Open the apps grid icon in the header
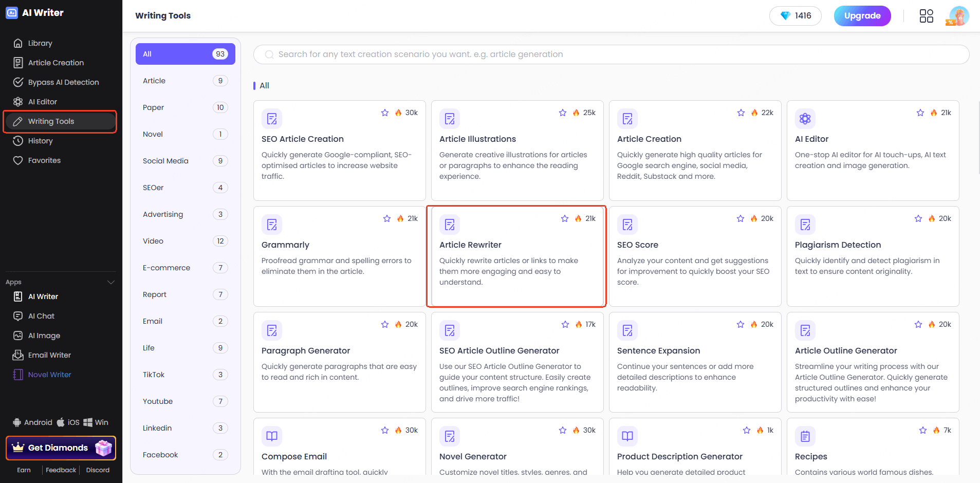 click(926, 16)
